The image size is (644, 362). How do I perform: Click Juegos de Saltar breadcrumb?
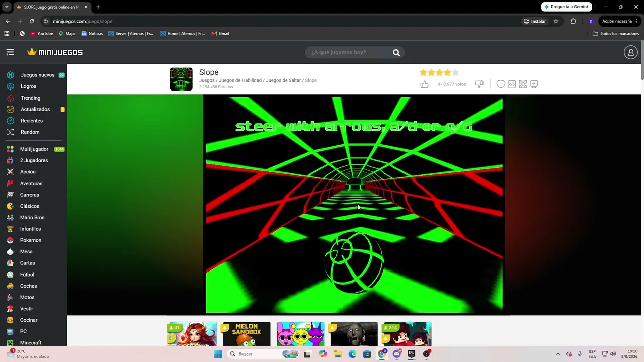click(283, 80)
